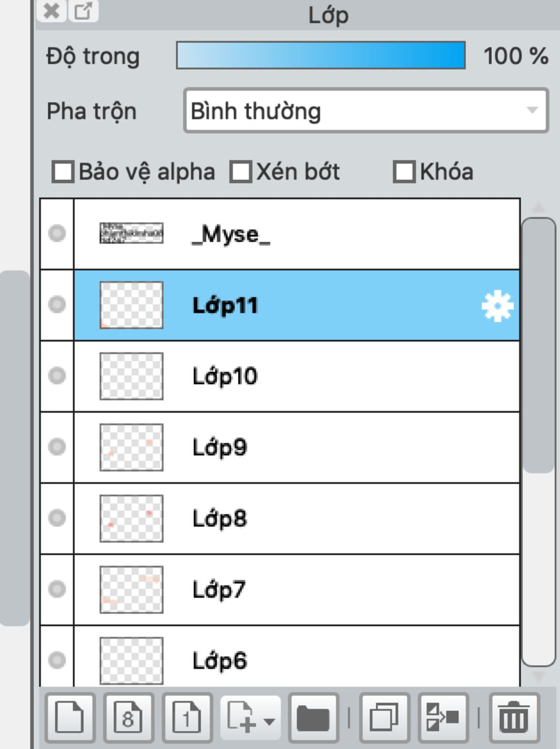Check the Khóa lock option
560x749 pixels.
click(x=404, y=172)
